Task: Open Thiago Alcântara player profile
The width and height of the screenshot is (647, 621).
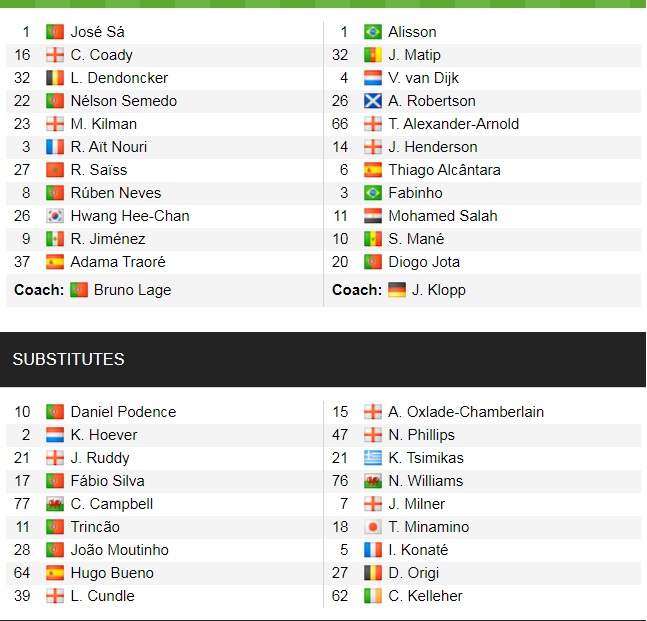Action: click(x=444, y=170)
